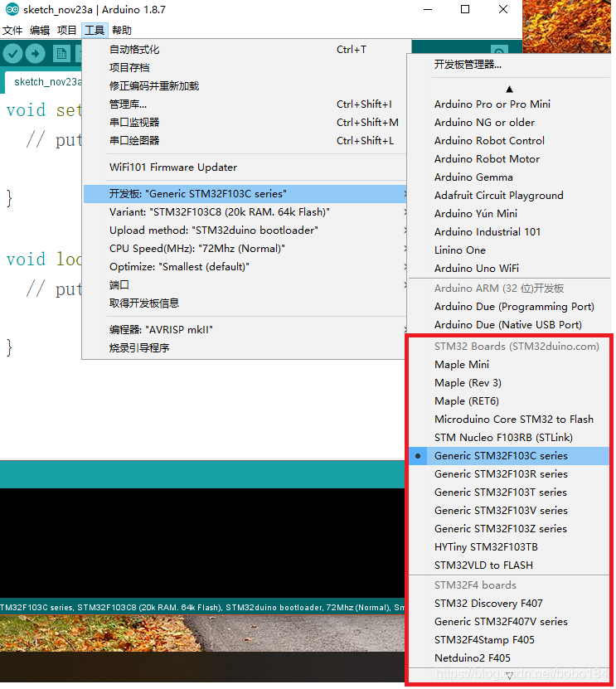Click the Arduino logo in title bar

(12, 9)
